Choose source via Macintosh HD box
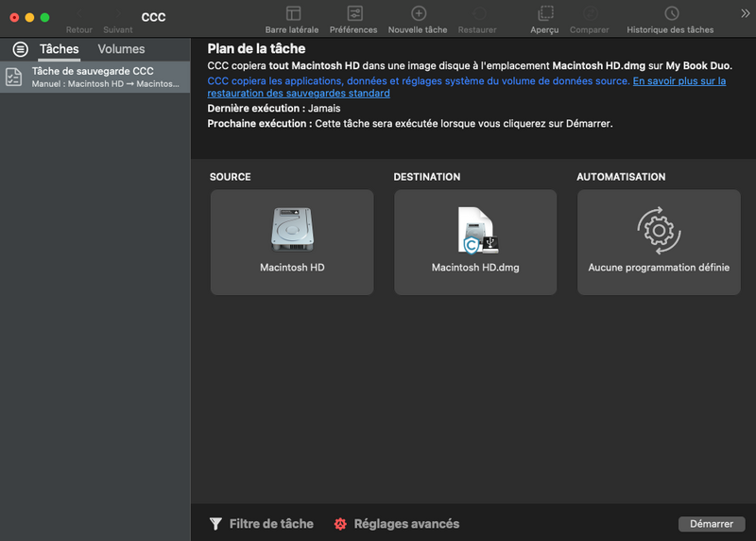 tap(292, 242)
